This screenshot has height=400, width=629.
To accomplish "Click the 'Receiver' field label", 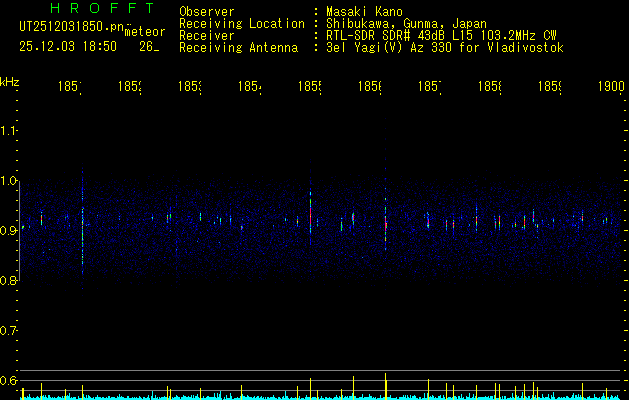I will pos(207,36).
